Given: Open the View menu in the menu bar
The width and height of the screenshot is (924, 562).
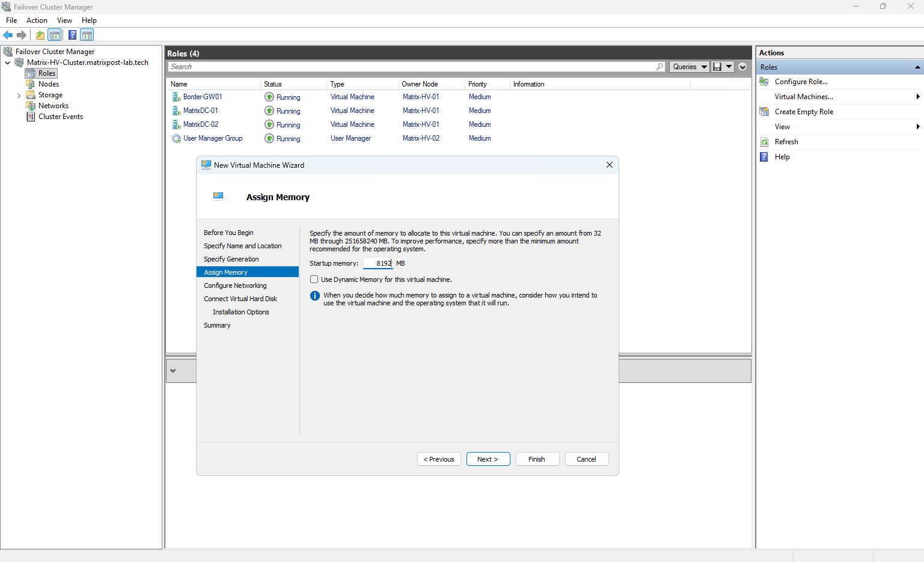Looking at the screenshot, I should (64, 20).
